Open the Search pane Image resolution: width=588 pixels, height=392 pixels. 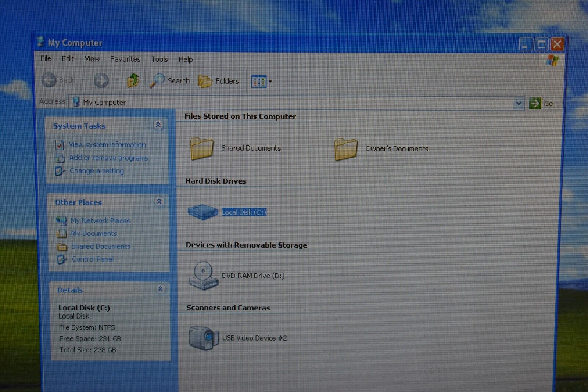170,80
